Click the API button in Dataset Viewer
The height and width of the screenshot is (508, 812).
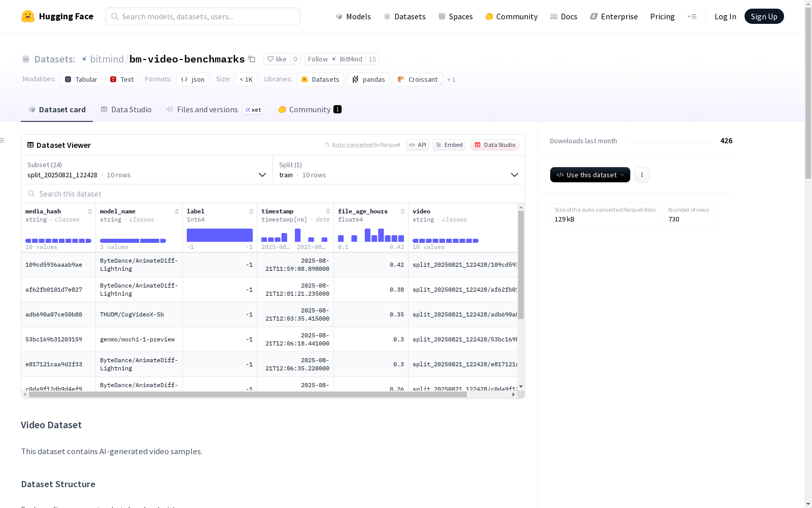418,145
